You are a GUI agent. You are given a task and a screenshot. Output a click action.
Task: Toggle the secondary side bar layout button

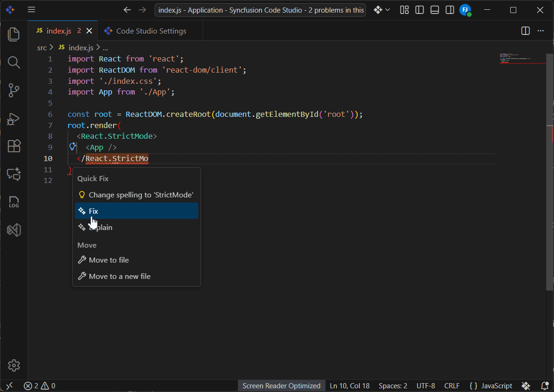450,10
